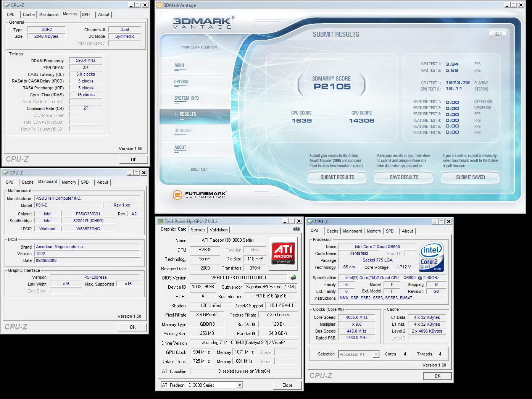The width and height of the screenshot is (532, 399).
Task: Click the CPU score value 14306
Action: click(x=361, y=121)
